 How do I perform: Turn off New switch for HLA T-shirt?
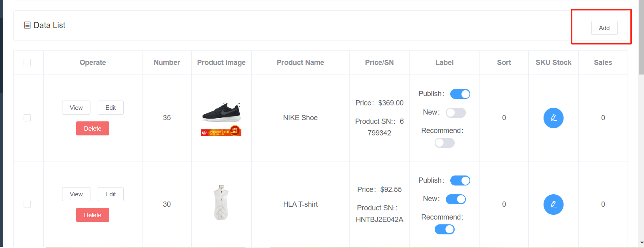pos(455,199)
